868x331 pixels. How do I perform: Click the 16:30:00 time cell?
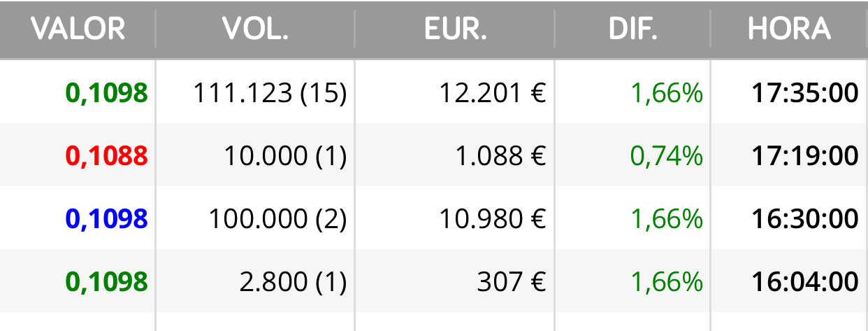805,218
